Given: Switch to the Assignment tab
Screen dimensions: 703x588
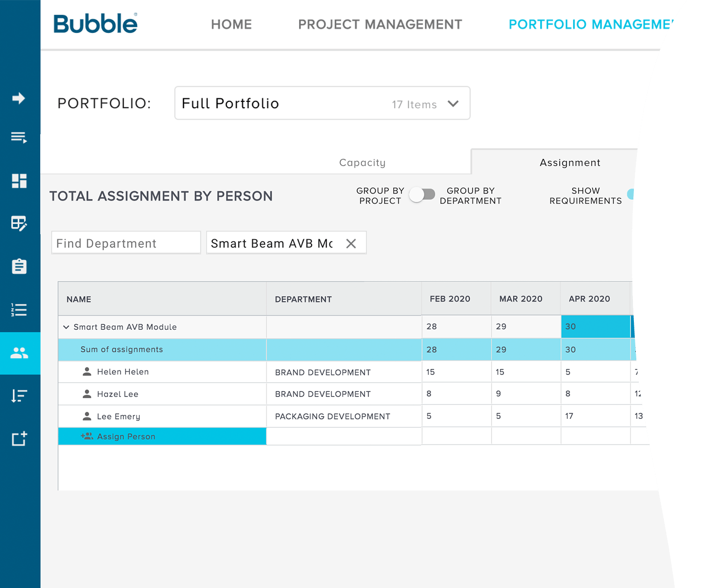Looking at the screenshot, I should point(569,163).
